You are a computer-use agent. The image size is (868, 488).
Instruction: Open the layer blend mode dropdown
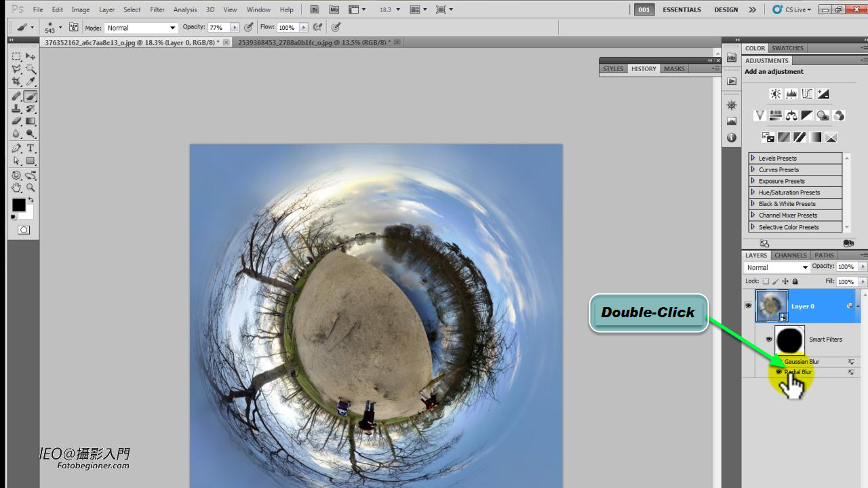click(x=777, y=267)
